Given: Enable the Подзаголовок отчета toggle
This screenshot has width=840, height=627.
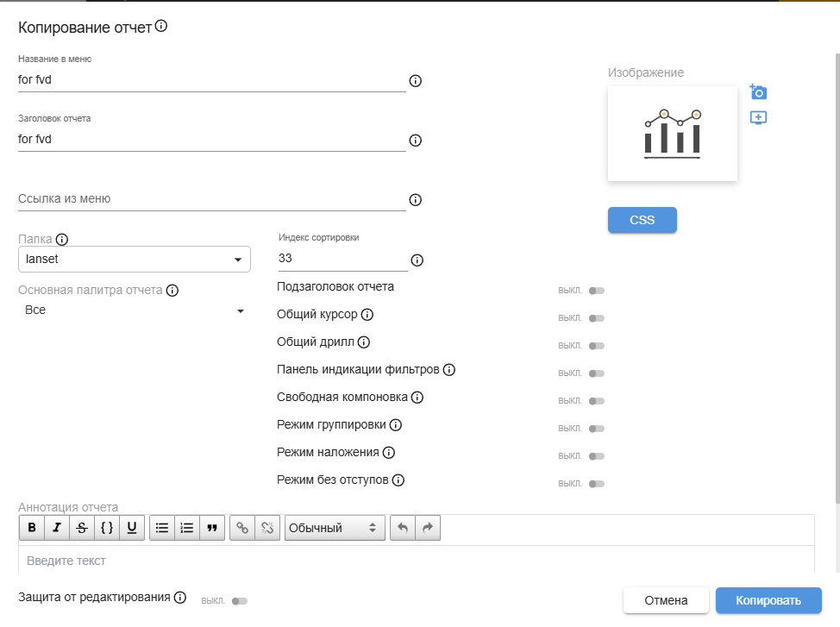Looking at the screenshot, I should pos(596,291).
